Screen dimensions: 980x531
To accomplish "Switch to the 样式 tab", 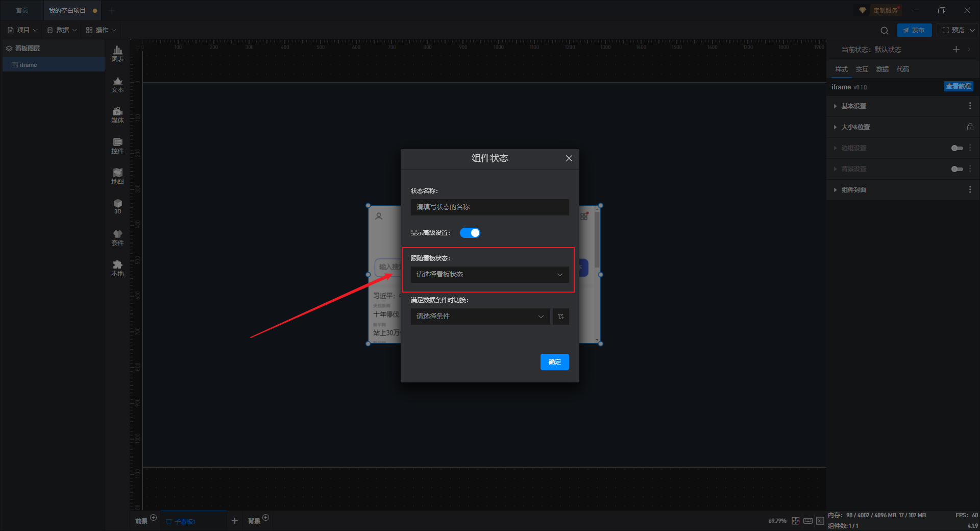I will [x=841, y=69].
